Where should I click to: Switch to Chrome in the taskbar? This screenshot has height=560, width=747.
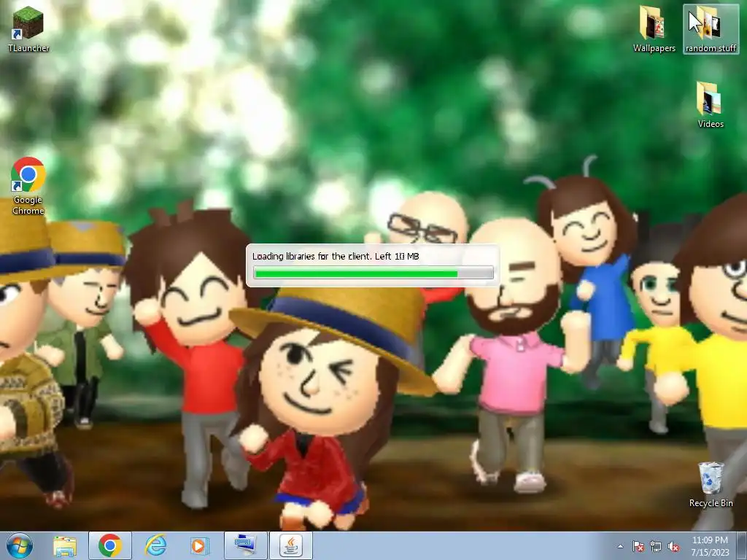point(110,545)
